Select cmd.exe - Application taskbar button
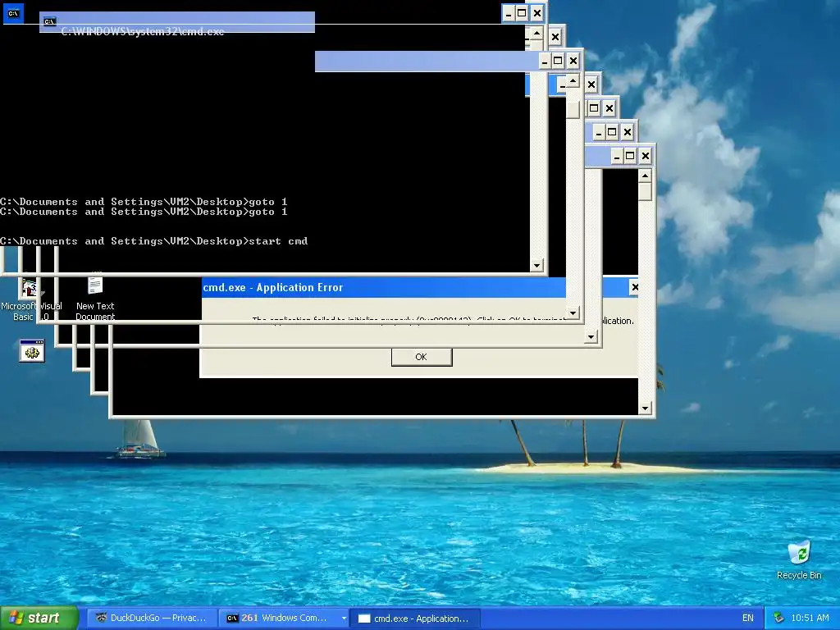Image resolution: width=840 pixels, height=630 pixels. click(414, 618)
